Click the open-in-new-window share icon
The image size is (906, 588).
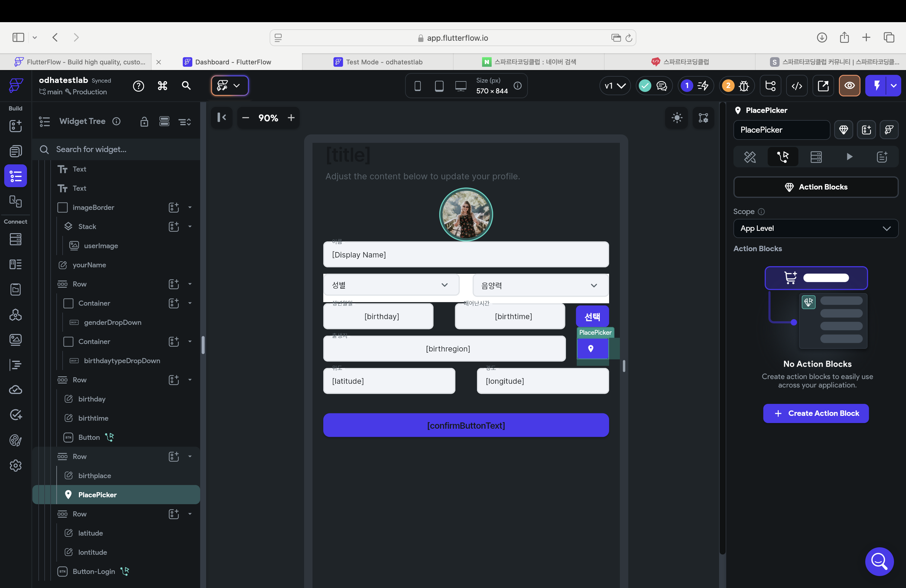coord(823,86)
